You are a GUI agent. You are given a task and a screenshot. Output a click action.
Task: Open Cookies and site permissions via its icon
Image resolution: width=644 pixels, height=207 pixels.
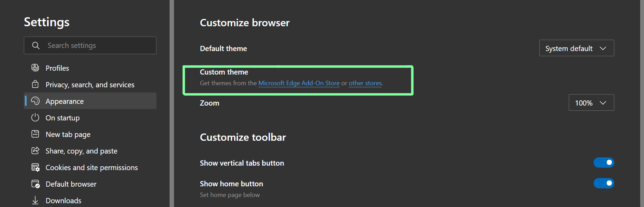pos(35,167)
